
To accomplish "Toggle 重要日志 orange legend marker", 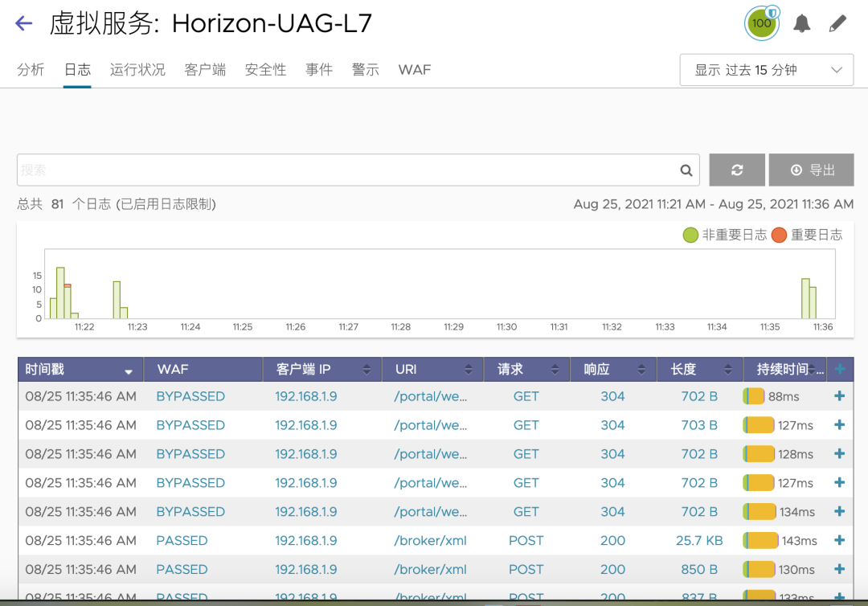I will 779,235.
